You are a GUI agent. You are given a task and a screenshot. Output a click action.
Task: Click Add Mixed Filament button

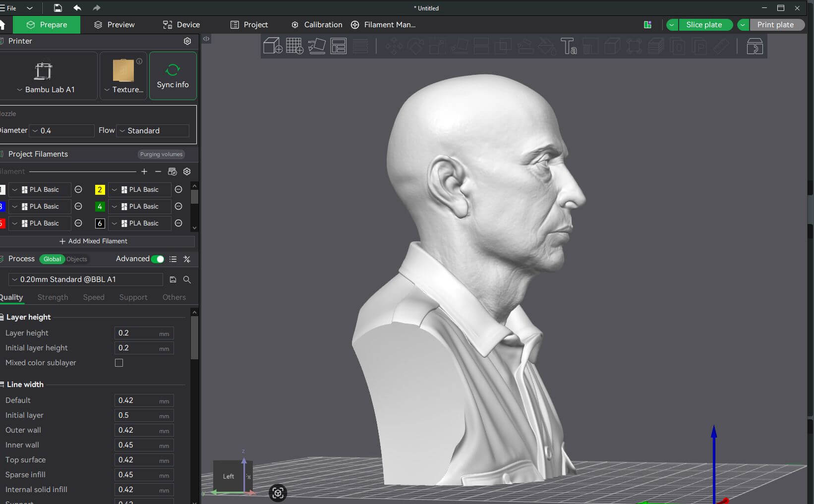[x=94, y=241]
